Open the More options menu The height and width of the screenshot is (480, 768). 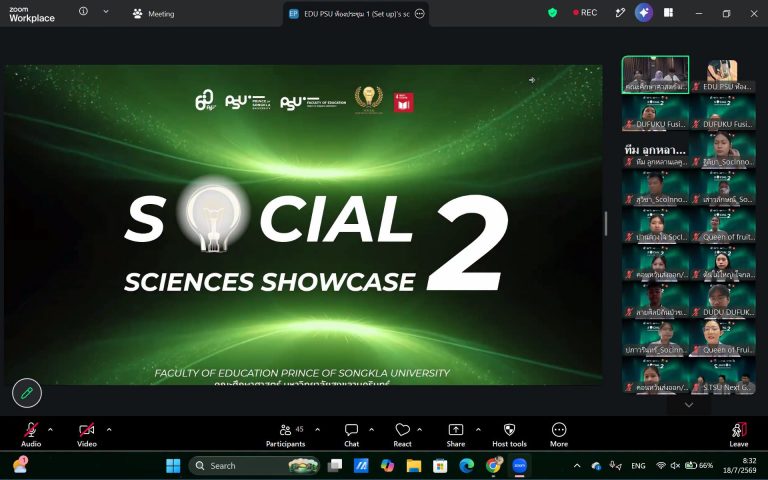pos(559,434)
